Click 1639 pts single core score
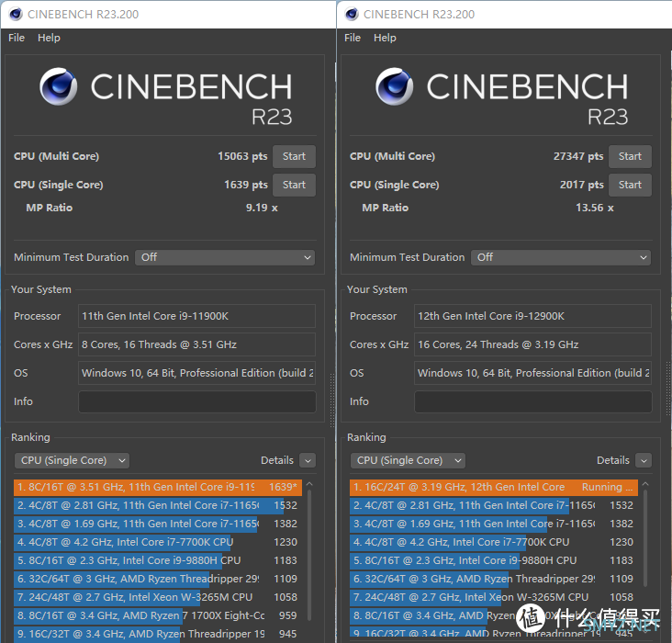 pyautogui.click(x=246, y=185)
